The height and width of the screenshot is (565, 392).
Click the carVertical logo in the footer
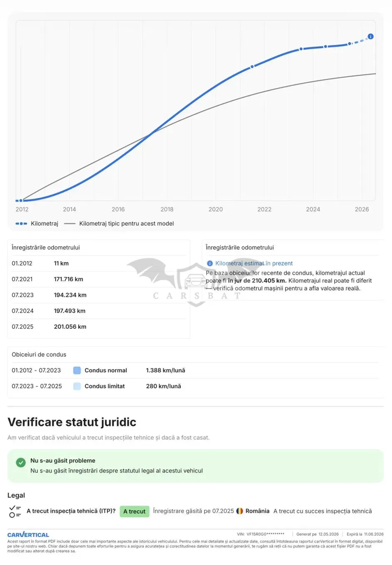(28, 535)
